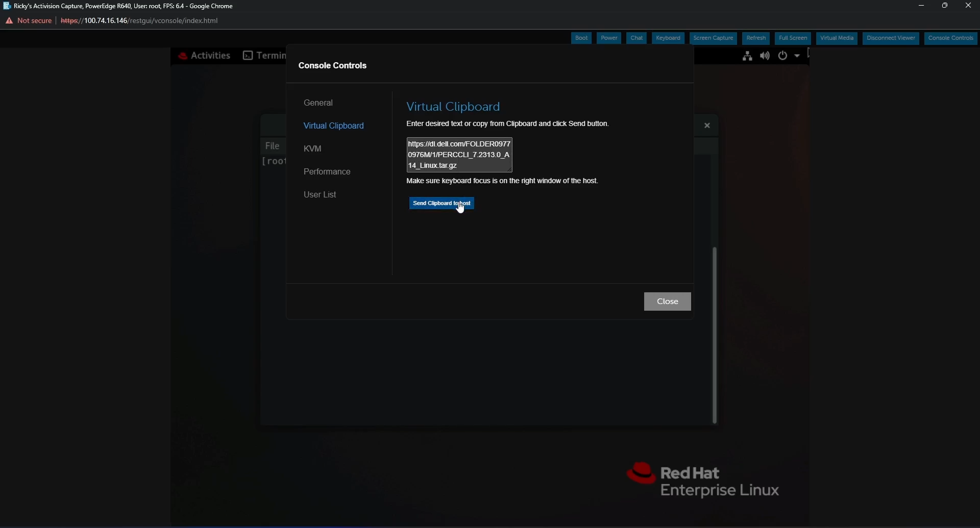Click the volume speaker icon in guest panel
Viewport: 980px width, 528px height.
pyautogui.click(x=765, y=56)
